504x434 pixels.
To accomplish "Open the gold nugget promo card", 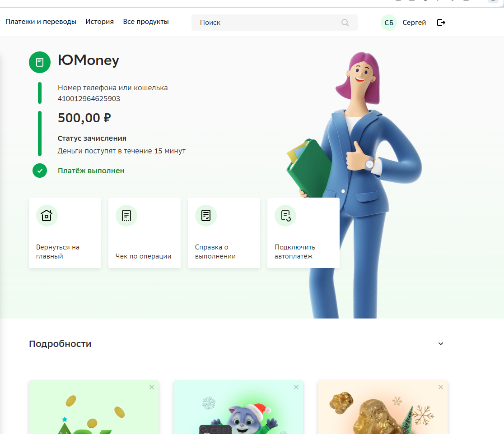I will click(383, 407).
